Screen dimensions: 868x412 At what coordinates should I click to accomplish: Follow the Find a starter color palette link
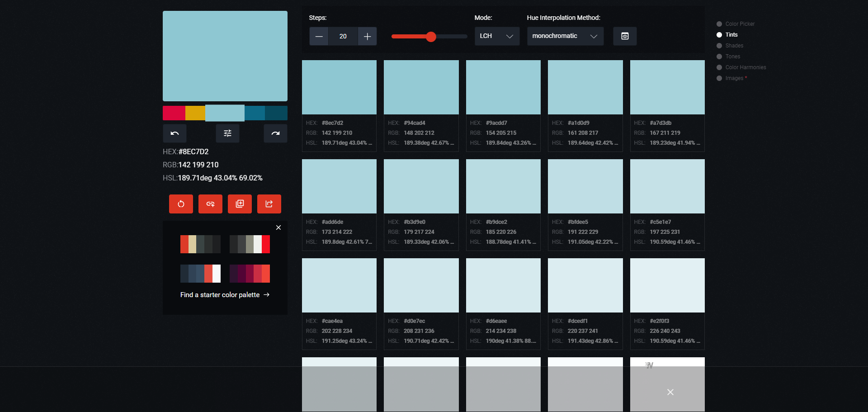tap(225, 295)
